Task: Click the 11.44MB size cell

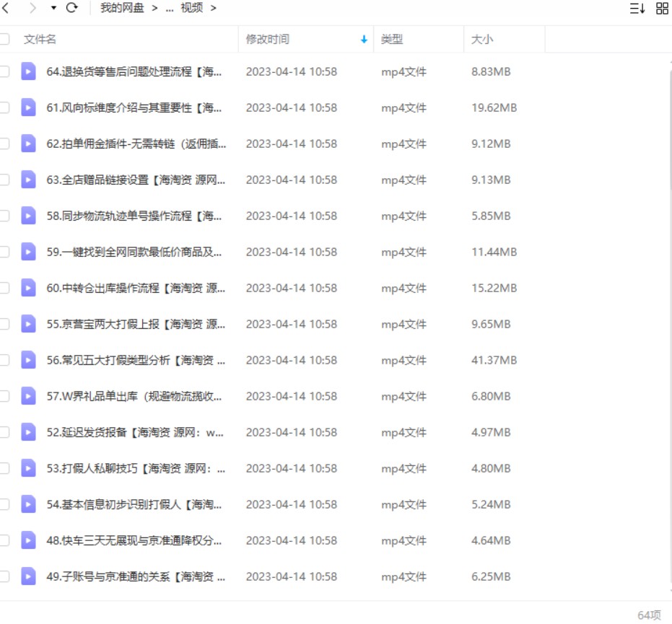Action: point(494,252)
